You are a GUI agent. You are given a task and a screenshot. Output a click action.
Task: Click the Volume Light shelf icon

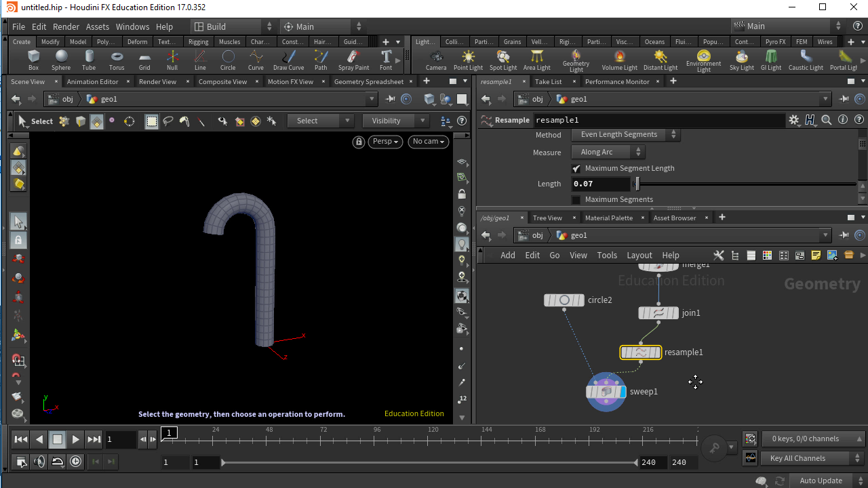coord(619,59)
